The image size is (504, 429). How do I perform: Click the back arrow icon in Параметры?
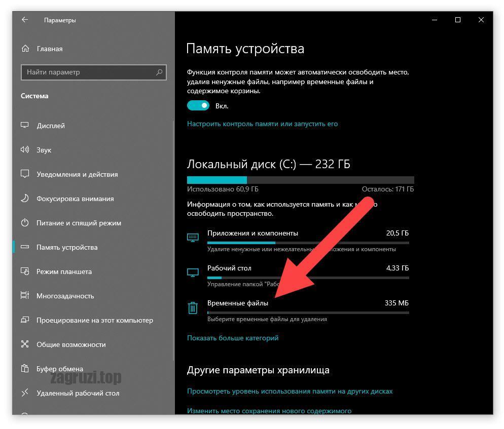[25, 20]
